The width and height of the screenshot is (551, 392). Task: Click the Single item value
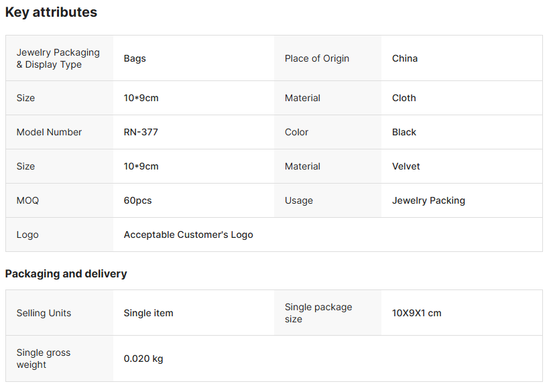[148, 313]
